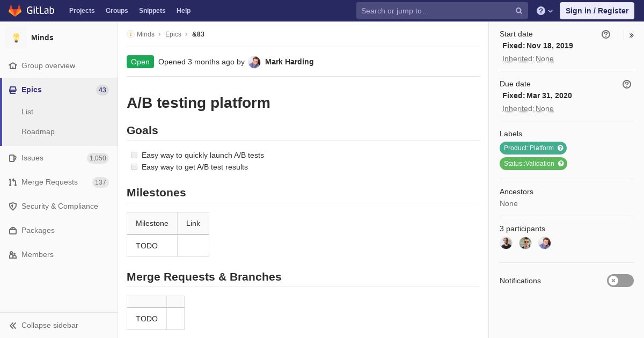The height and width of the screenshot is (338, 644).
Task: Click the Status::Validation label
Action: pos(533,164)
